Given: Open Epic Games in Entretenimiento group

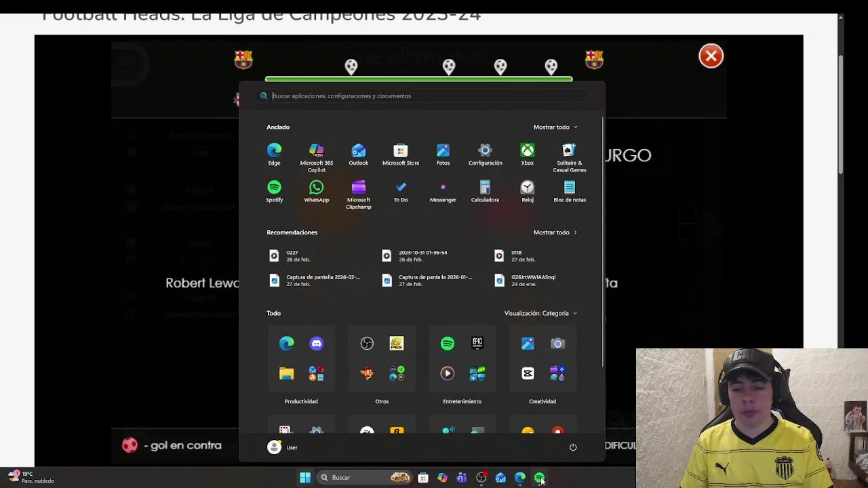Looking at the screenshot, I should 477,344.
